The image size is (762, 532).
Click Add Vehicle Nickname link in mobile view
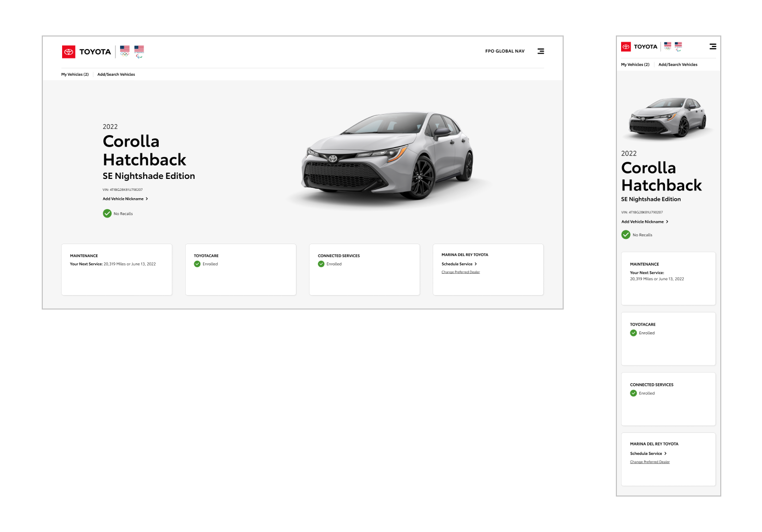tap(645, 222)
